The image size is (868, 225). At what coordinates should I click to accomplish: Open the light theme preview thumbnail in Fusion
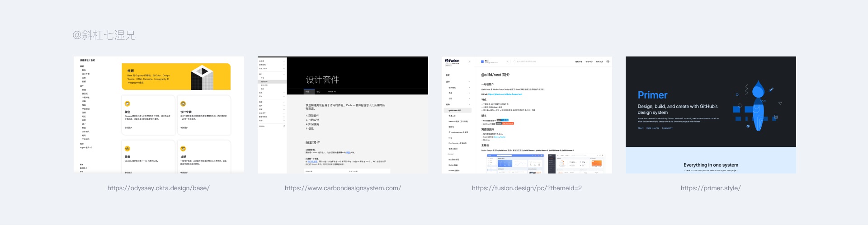tap(516, 164)
